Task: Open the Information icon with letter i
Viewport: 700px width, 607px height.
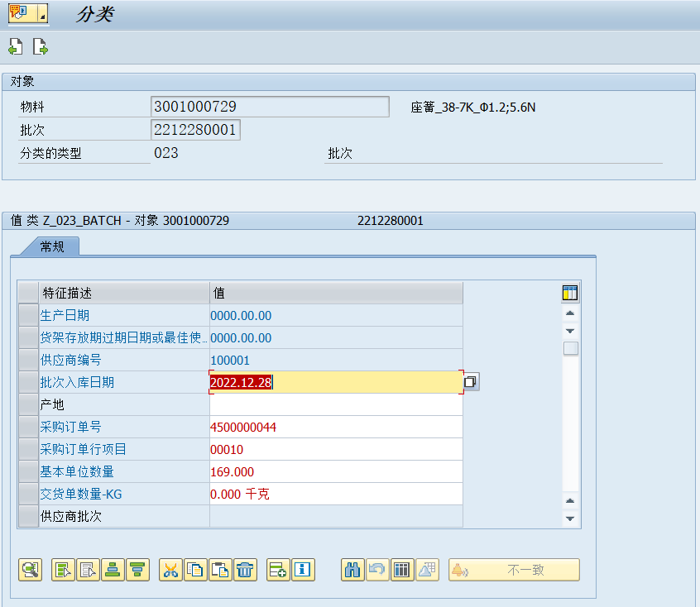Action: [x=303, y=570]
